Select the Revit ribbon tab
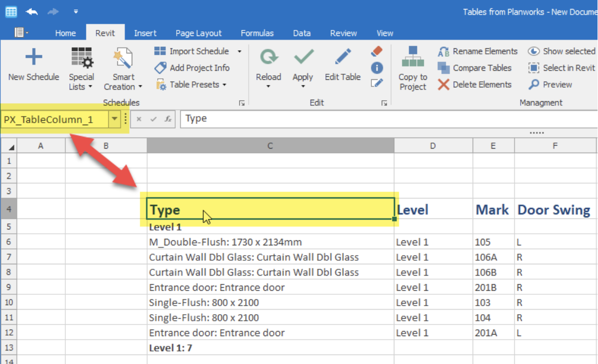598x364 pixels. point(105,33)
